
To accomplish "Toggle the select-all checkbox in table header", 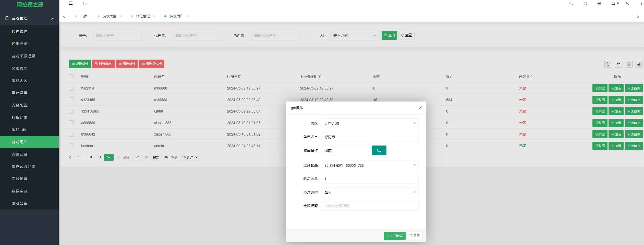I will (71, 77).
